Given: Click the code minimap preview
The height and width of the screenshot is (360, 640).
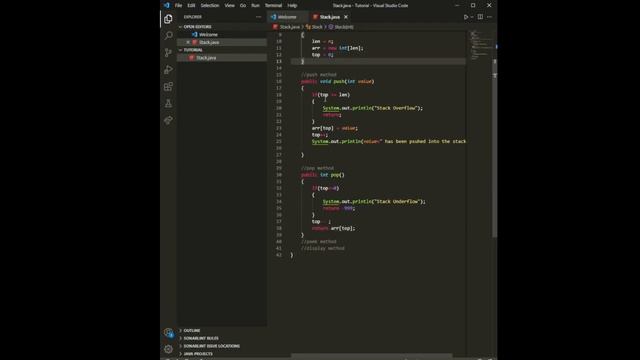Looking at the screenshot, I should pos(480,45).
